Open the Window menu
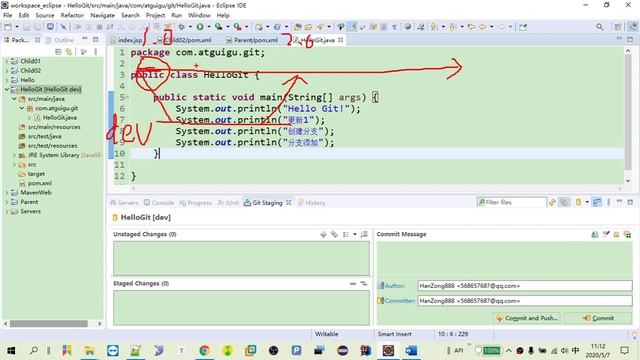This screenshot has width=640, height=360. coord(199,15)
